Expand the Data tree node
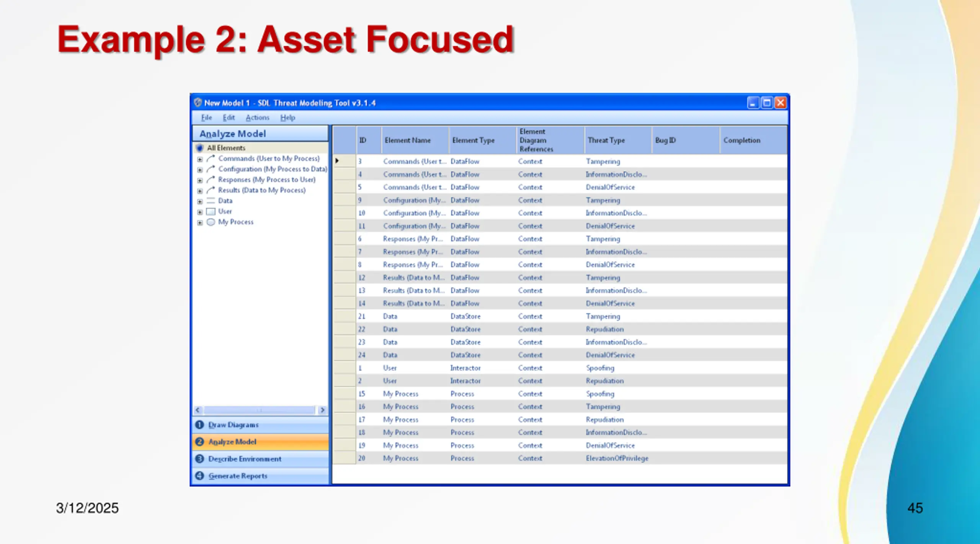Screen dimensions: 980x544 200,201
